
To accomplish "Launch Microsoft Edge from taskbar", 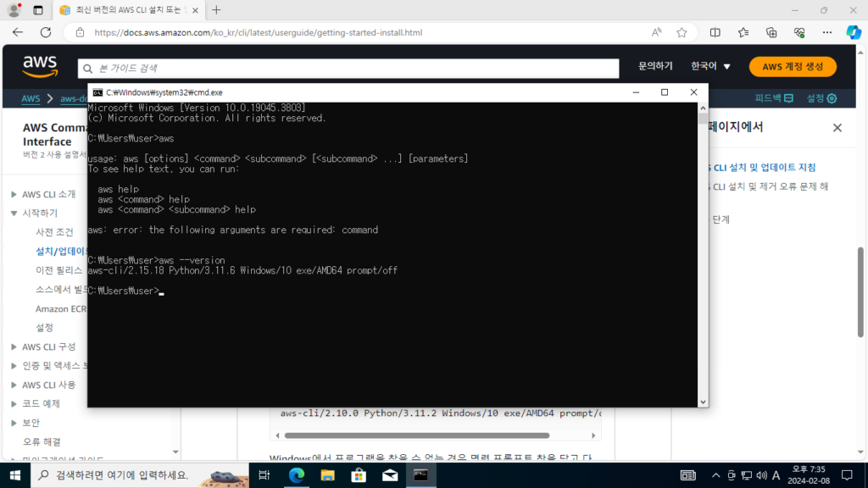I will coord(296,475).
